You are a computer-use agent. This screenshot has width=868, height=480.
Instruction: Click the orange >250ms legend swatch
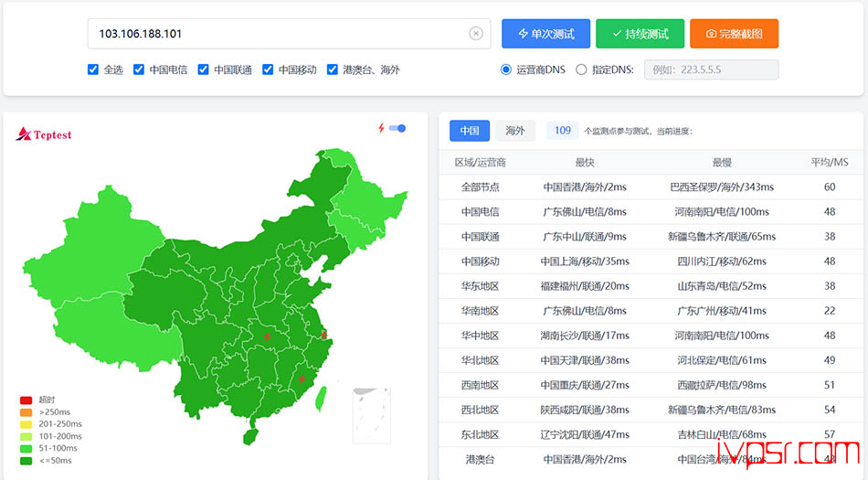pos(26,412)
